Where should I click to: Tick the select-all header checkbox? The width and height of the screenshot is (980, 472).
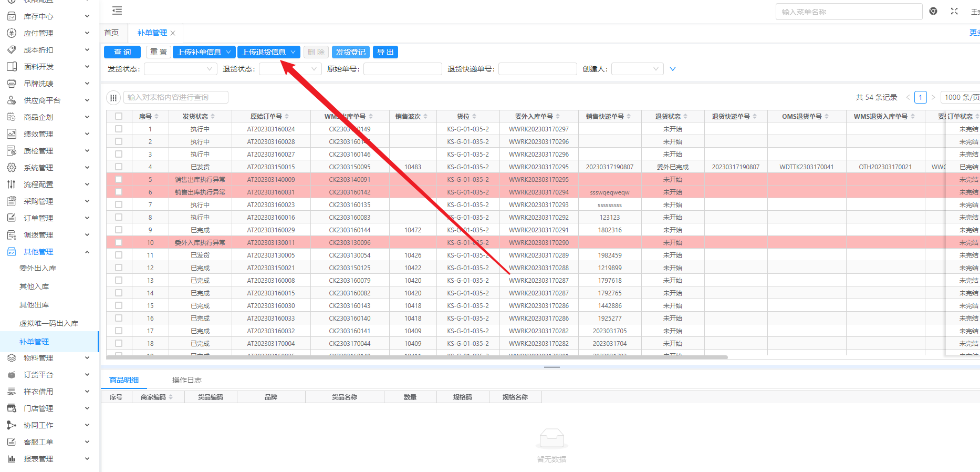pos(119,117)
